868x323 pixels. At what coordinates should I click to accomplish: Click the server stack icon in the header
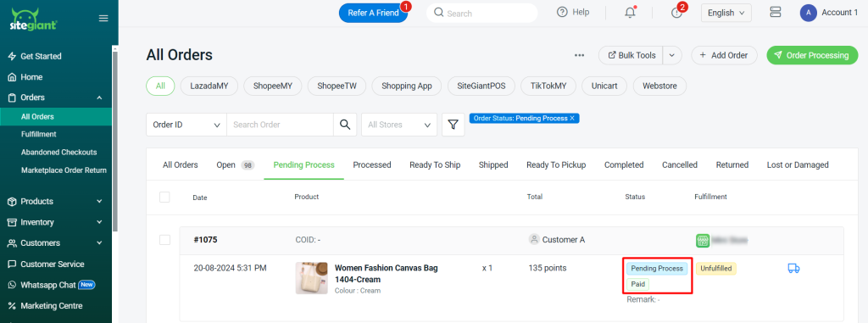click(775, 12)
